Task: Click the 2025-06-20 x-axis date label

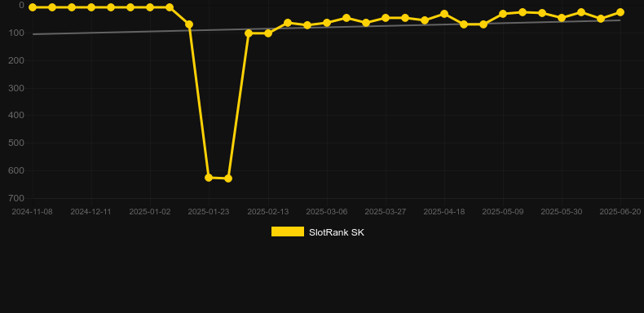Action: coord(620,212)
